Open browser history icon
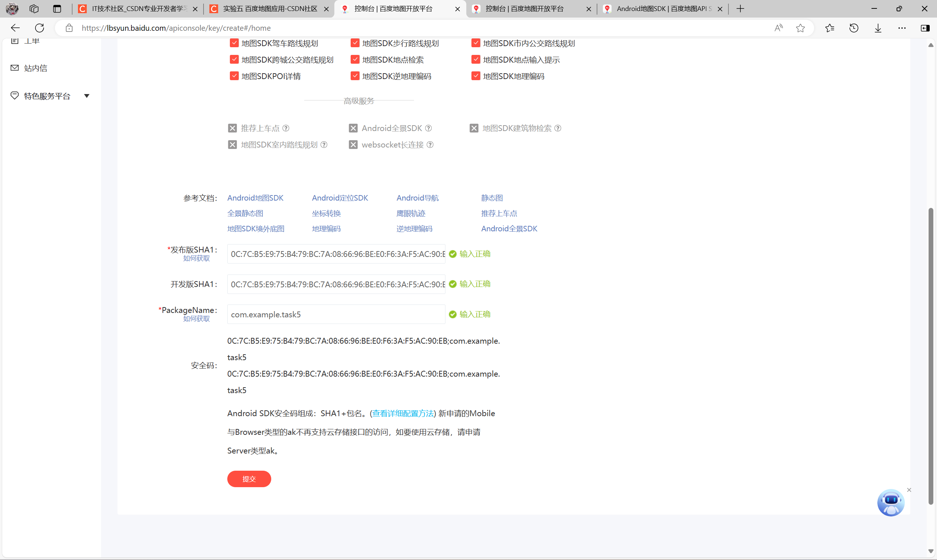Image resolution: width=937 pixels, height=560 pixels. 854,28
